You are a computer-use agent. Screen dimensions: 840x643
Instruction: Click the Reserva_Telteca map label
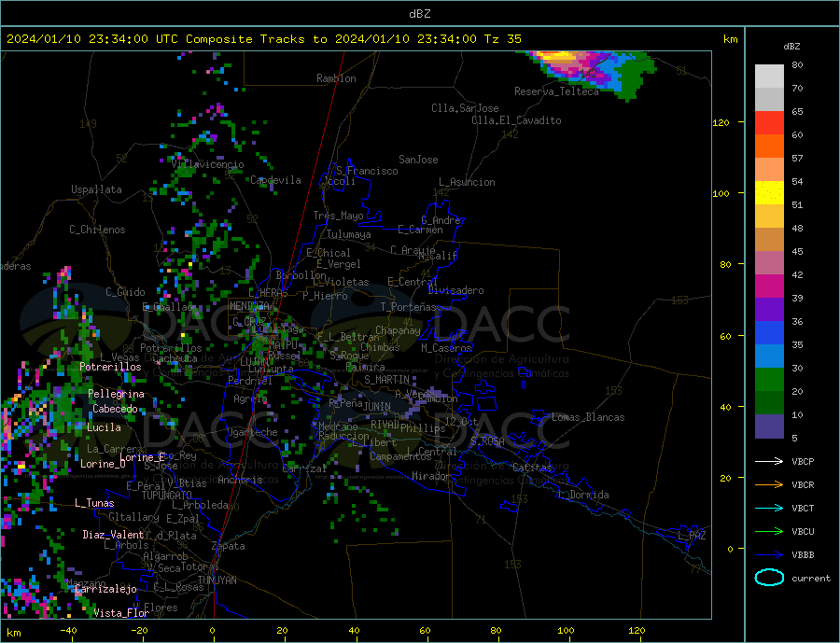coord(556,91)
